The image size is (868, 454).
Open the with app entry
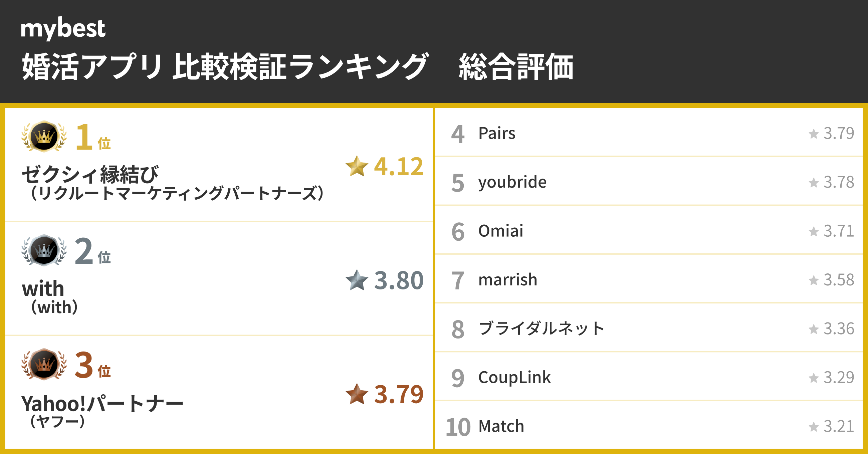pos(43,289)
